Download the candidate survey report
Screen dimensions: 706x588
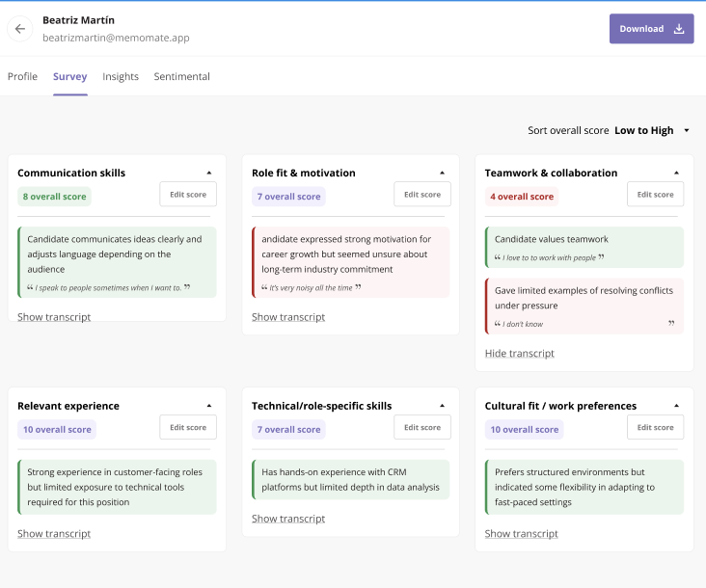[651, 29]
